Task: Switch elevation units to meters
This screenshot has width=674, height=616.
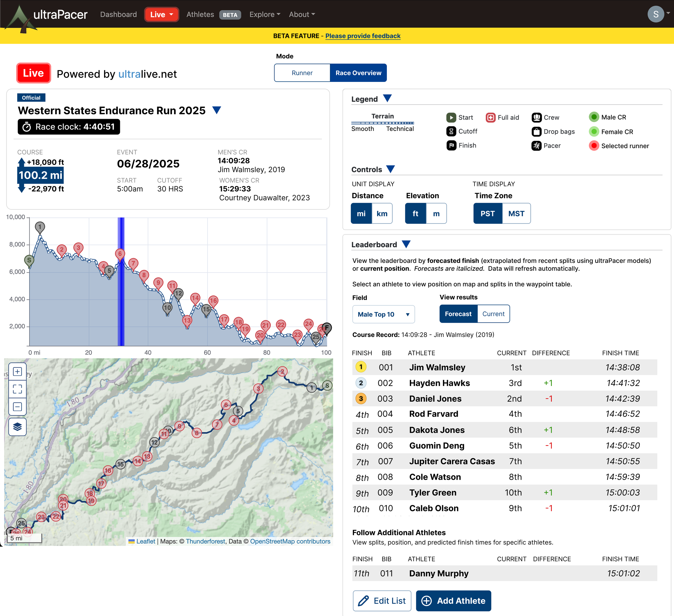Action: [x=436, y=214]
